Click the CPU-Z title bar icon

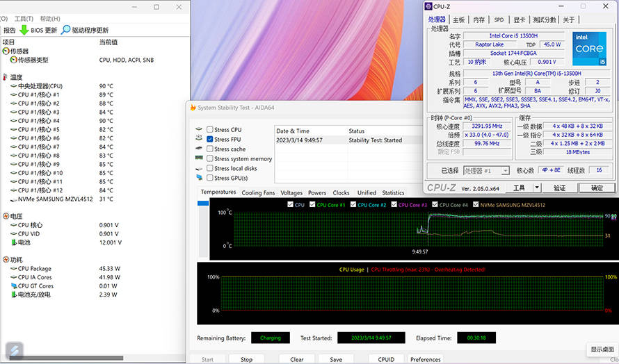click(x=428, y=6)
